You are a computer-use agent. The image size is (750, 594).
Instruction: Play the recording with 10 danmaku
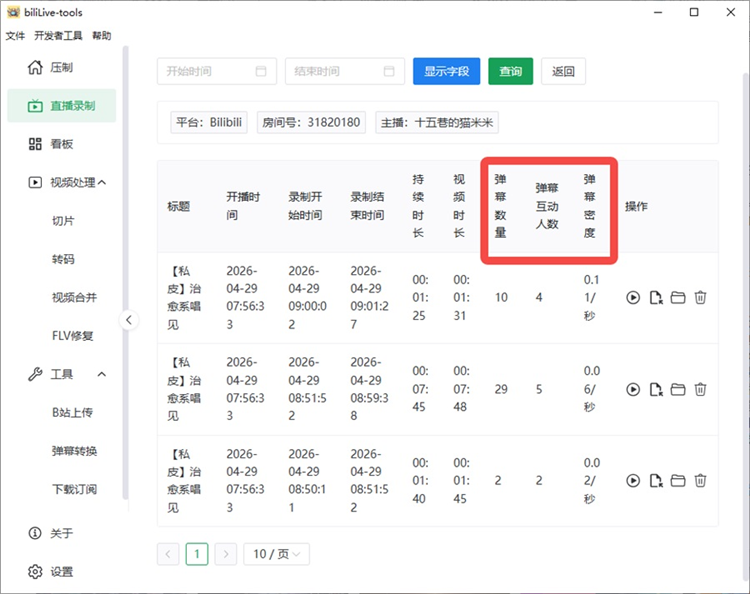(x=633, y=297)
